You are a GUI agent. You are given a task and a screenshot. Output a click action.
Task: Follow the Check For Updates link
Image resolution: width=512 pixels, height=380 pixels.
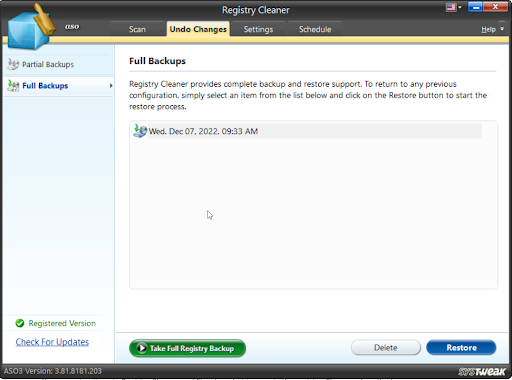click(52, 342)
